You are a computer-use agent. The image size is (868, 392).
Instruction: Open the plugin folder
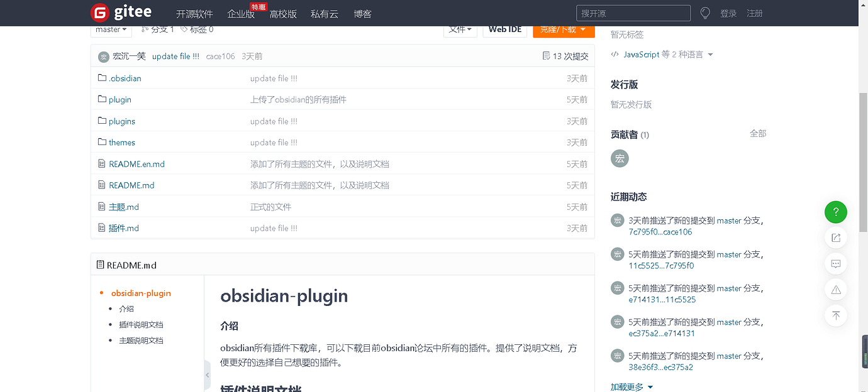pyautogui.click(x=120, y=99)
